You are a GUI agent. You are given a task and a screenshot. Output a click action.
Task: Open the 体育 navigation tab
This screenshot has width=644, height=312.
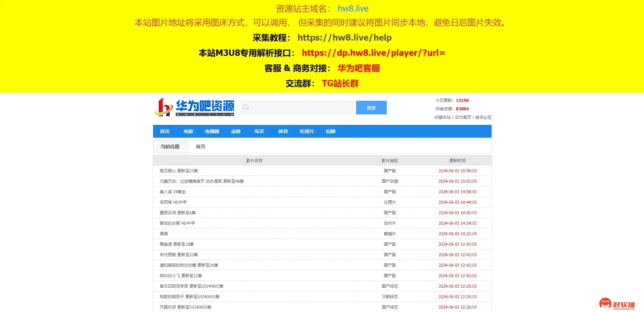283,131
